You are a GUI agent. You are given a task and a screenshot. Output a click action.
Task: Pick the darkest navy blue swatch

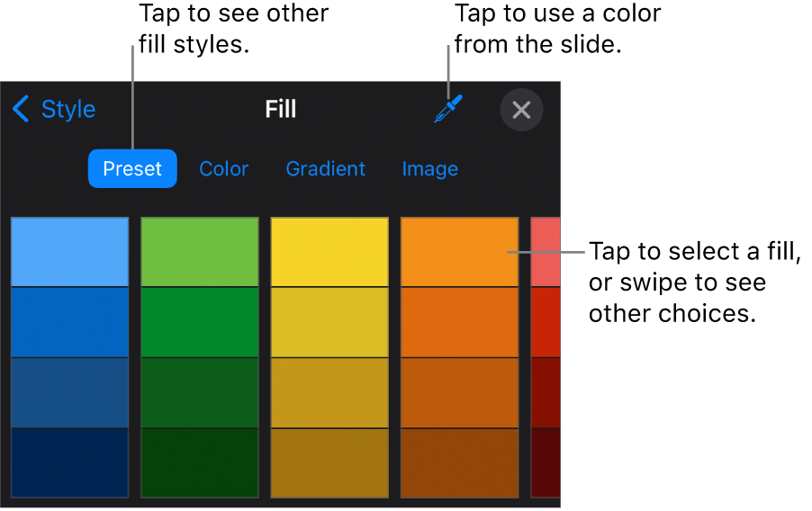coord(69,462)
